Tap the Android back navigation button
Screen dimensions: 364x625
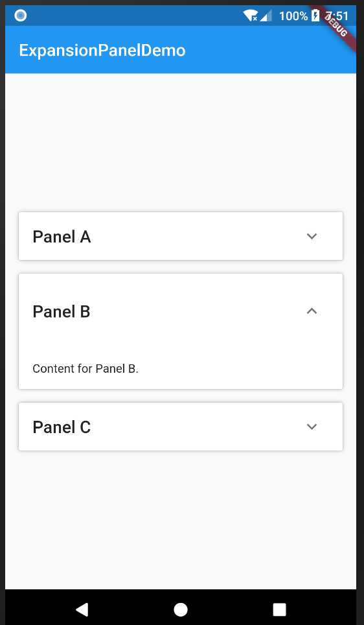[82, 609]
